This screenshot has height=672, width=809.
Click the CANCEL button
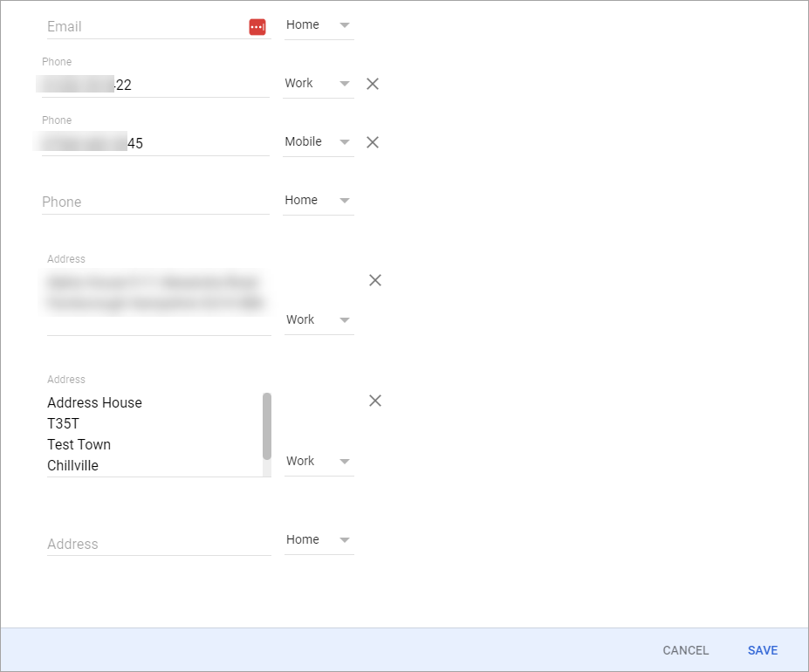coord(686,650)
